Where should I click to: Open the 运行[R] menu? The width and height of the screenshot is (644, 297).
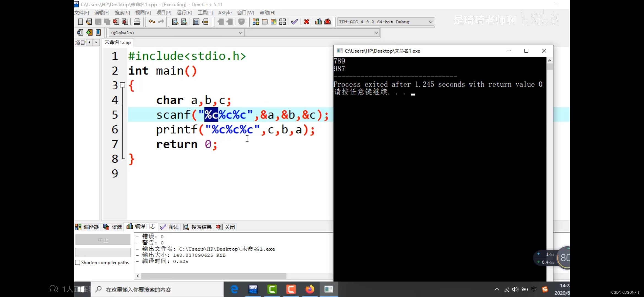coord(184,13)
